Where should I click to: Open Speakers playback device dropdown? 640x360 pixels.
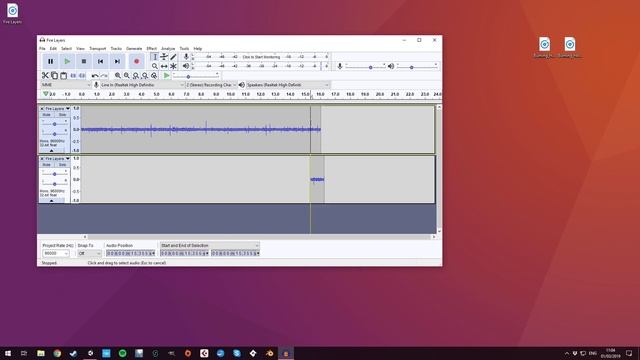coord(287,85)
